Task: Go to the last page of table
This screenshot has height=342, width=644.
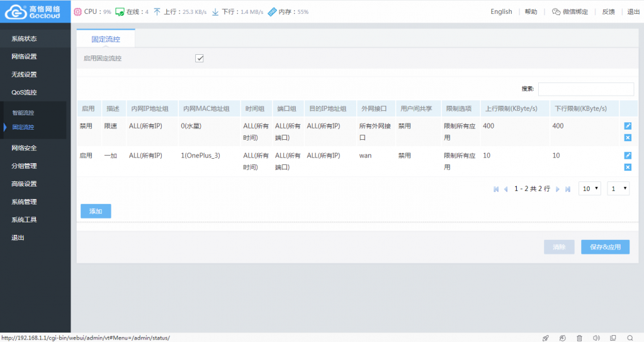Action: (x=568, y=189)
